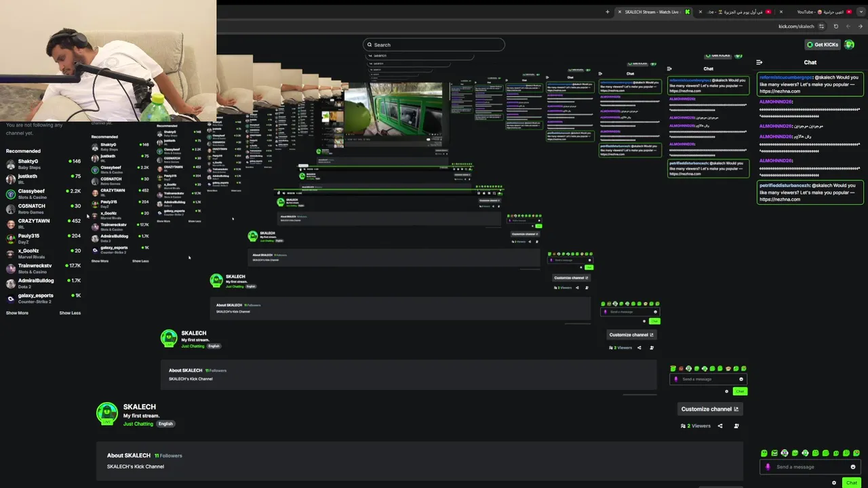The height and width of the screenshot is (488, 868).
Task: Click the largest Customize channel button
Action: pos(709,409)
